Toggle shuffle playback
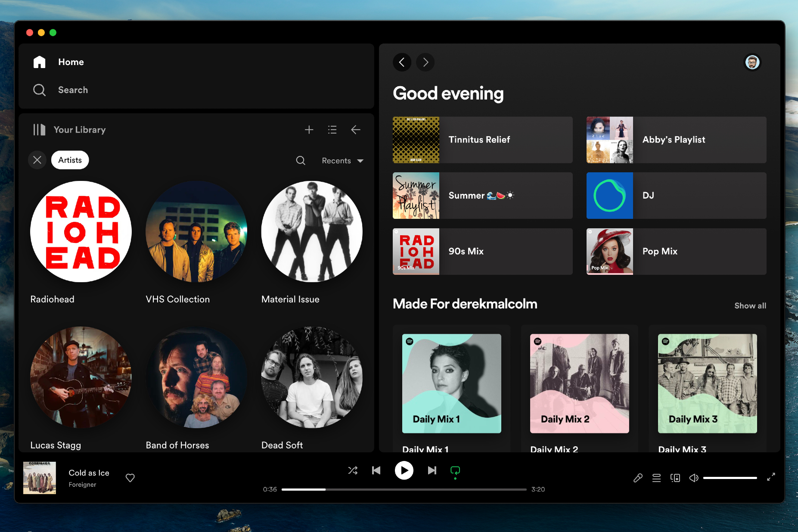This screenshot has width=798, height=532. pos(353,470)
